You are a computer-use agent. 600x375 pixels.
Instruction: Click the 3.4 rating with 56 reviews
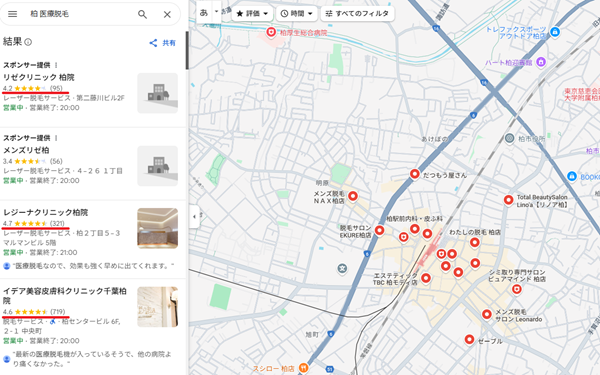pyautogui.click(x=33, y=161)
